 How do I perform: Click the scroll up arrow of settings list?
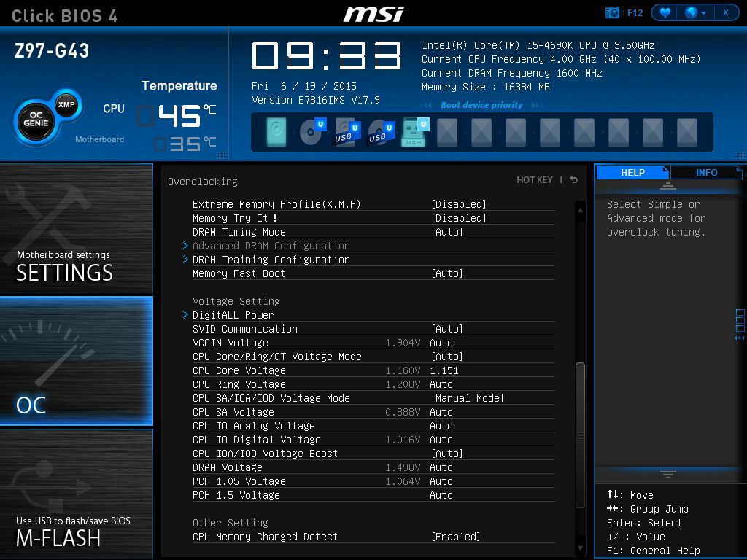pyautogui.click(x=580, y=210)
